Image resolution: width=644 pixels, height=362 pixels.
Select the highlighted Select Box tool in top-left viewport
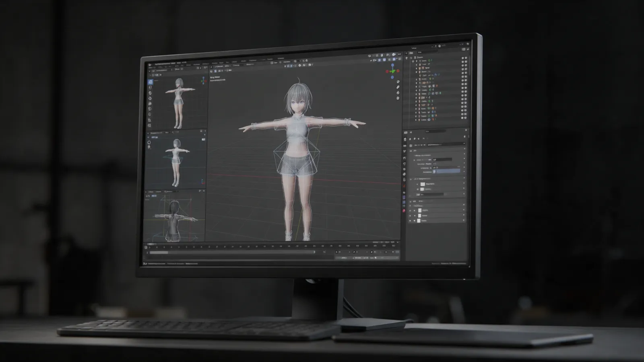click(x=150, y=82)
